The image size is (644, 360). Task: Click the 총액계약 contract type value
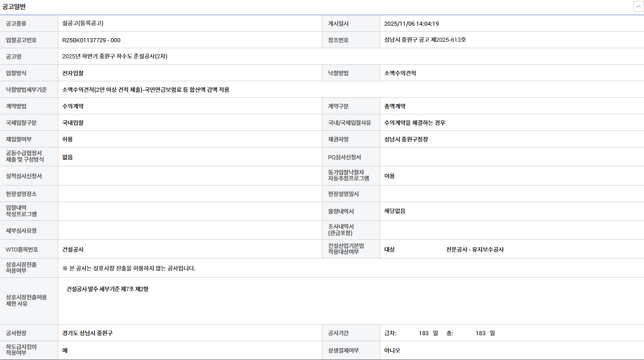394,106
